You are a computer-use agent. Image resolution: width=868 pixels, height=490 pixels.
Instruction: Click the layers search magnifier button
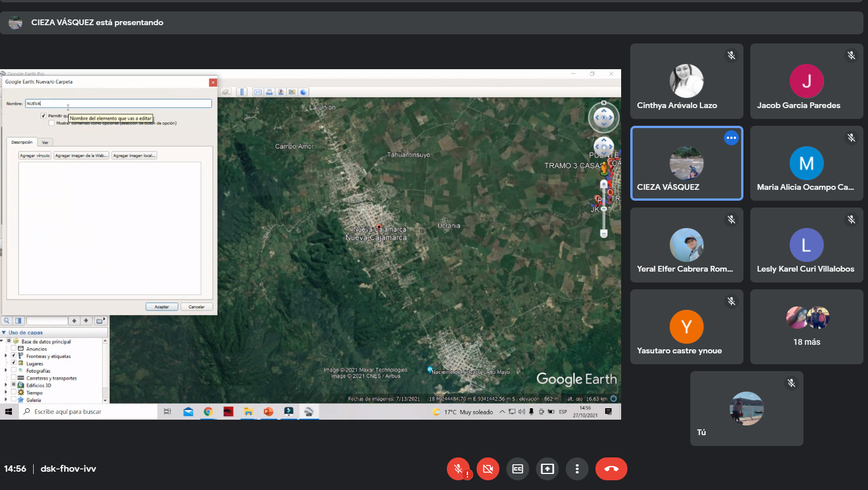click(7, 321)
